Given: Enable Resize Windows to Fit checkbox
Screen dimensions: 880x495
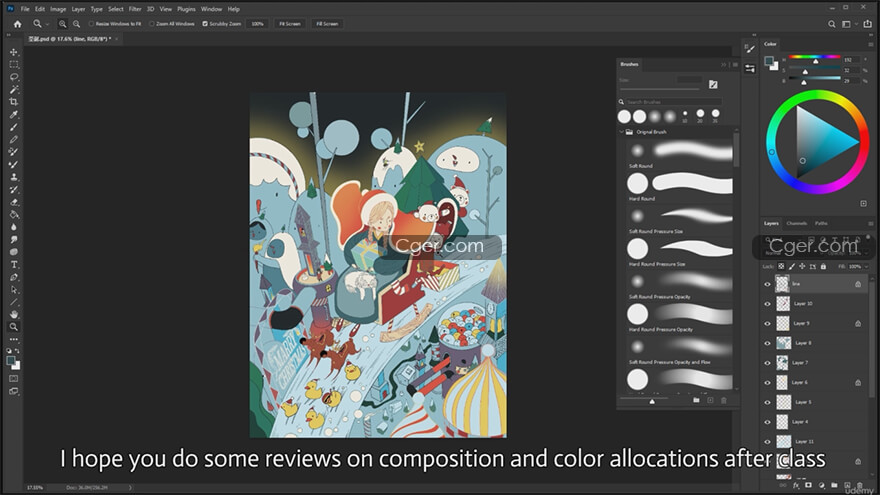Looking at the screenshot, I should click(x=91, y=24).
